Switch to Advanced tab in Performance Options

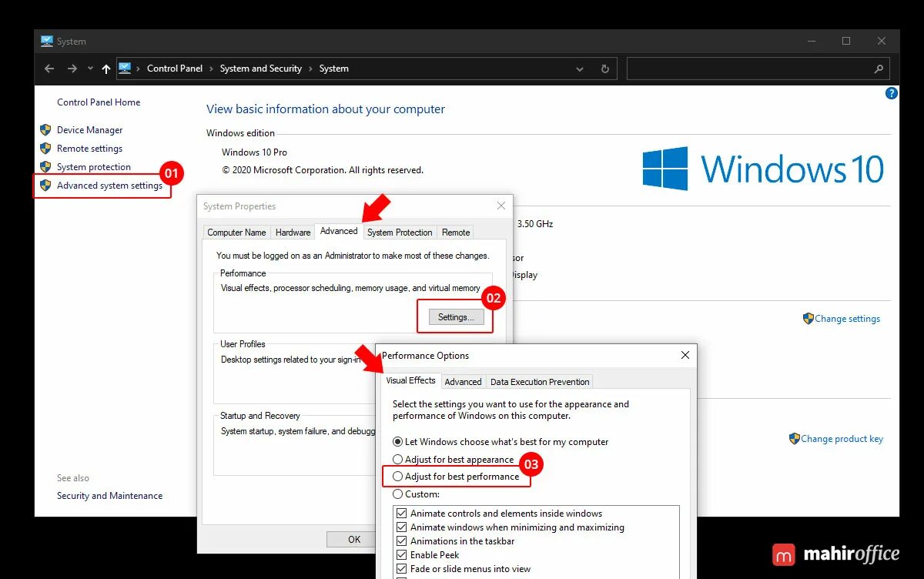click(463, 382)
